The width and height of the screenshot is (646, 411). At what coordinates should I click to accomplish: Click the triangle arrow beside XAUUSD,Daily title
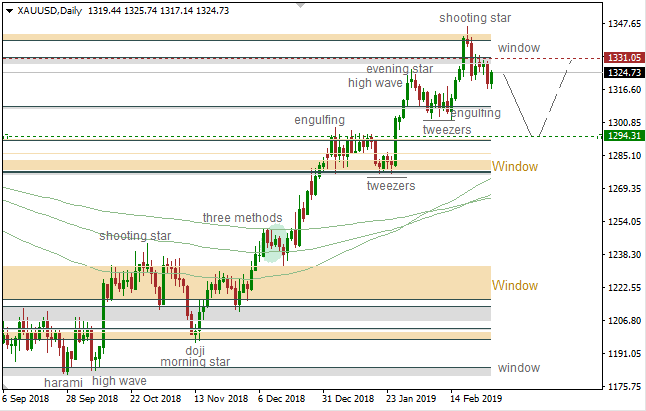point(9,9)
